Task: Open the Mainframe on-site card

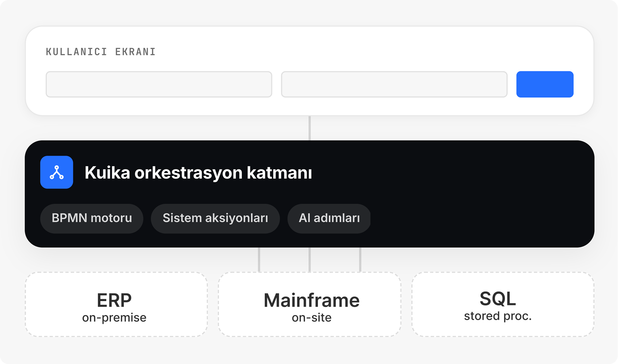Action: click(x=310, y=304)
